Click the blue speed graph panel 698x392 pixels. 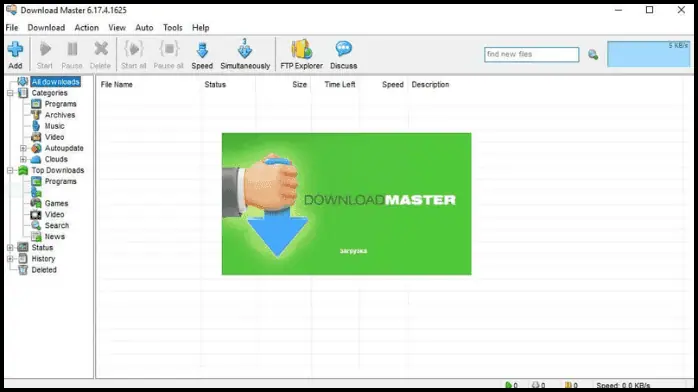pos(649,54)
